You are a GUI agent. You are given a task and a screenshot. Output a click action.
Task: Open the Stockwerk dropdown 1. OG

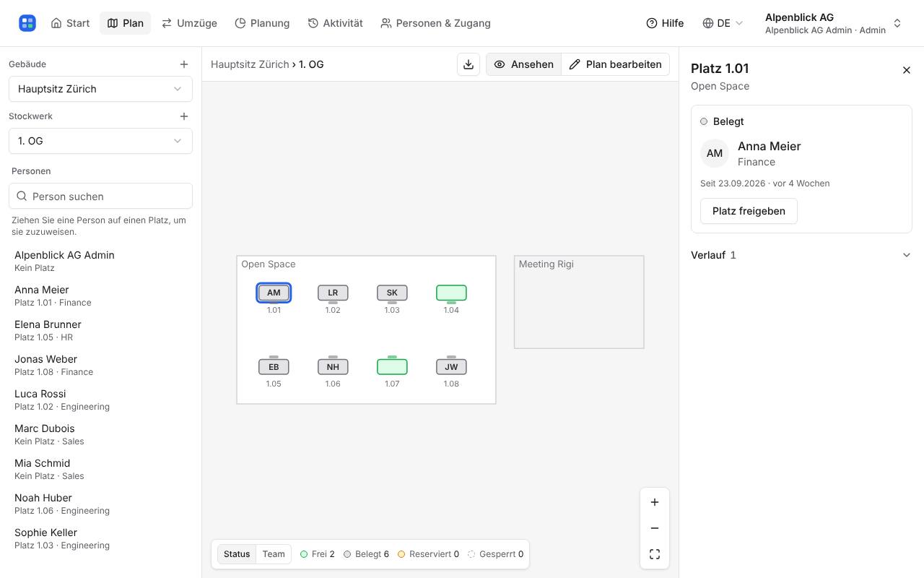(100, 141)
